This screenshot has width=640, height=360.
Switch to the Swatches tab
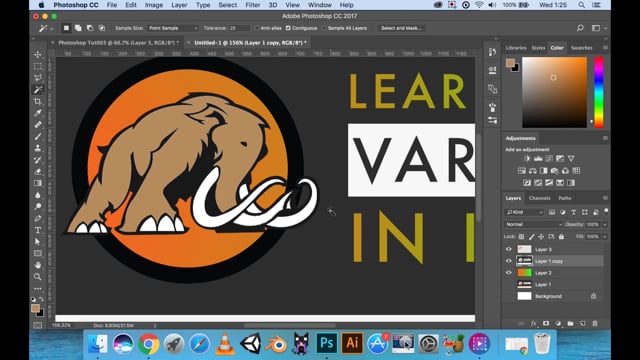pos(581,48)
